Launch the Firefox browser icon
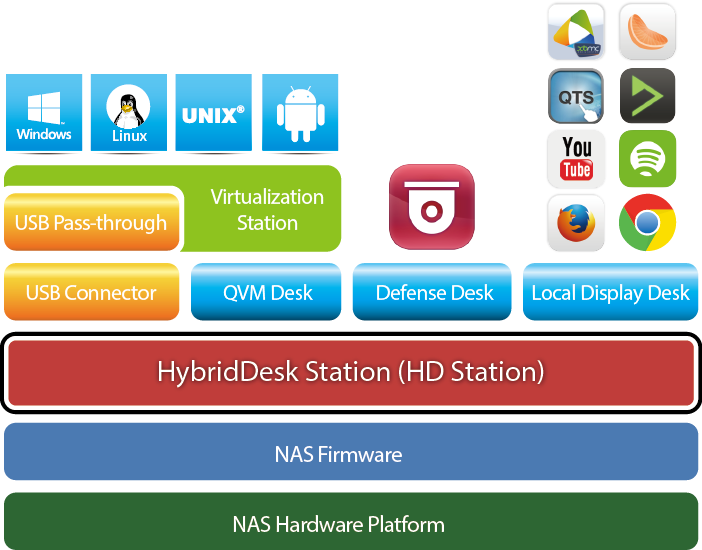Viewport: 702px width, 550px height. tap(577, 222)
